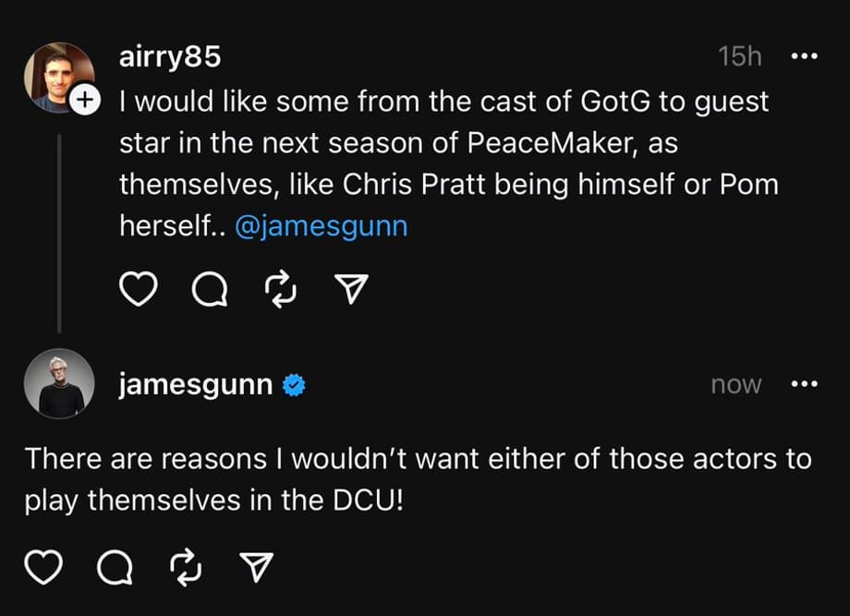Click the 'now' timestamp on jamesgunn's reply

[x=735, y=385]
